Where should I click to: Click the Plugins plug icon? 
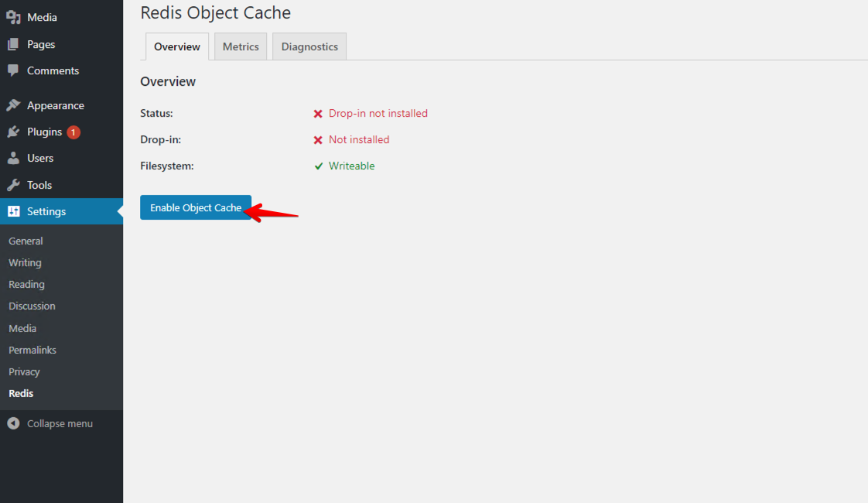tap(13, 132)
